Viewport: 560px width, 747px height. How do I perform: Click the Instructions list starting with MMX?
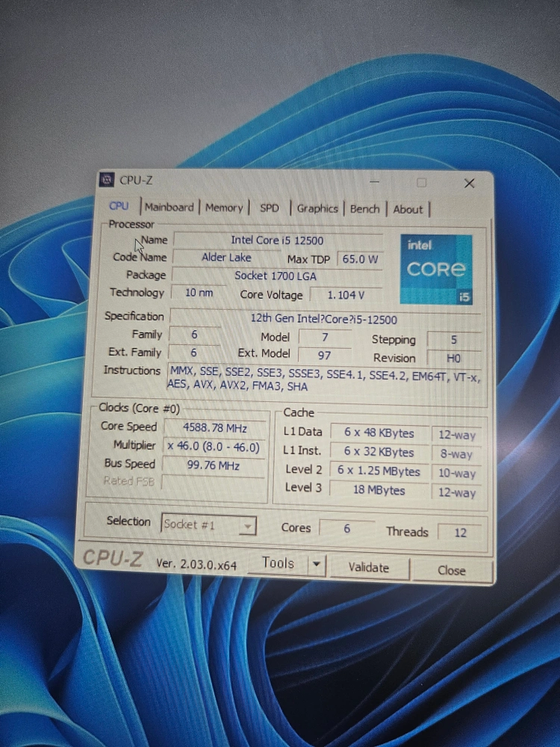pos(324,378)
